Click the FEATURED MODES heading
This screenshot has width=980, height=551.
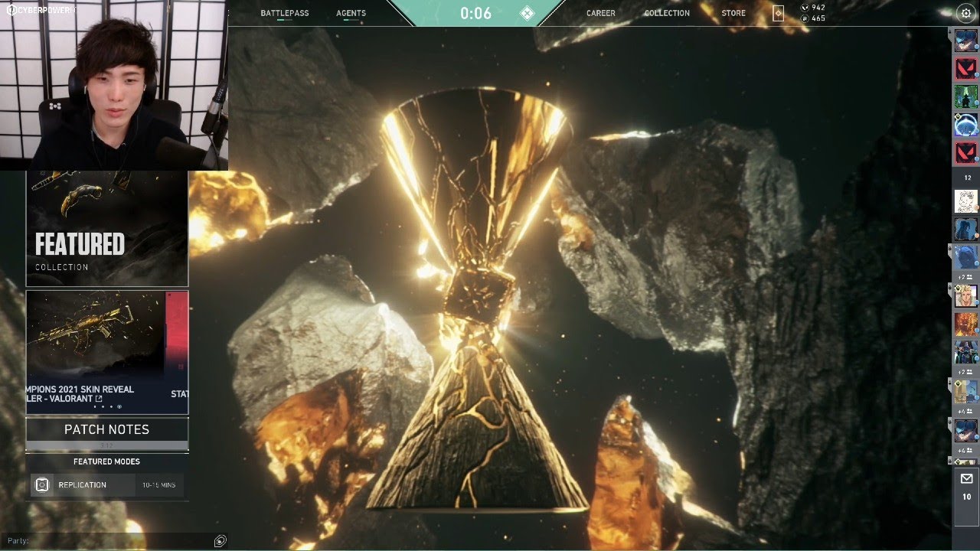click(x=106, y=461)
